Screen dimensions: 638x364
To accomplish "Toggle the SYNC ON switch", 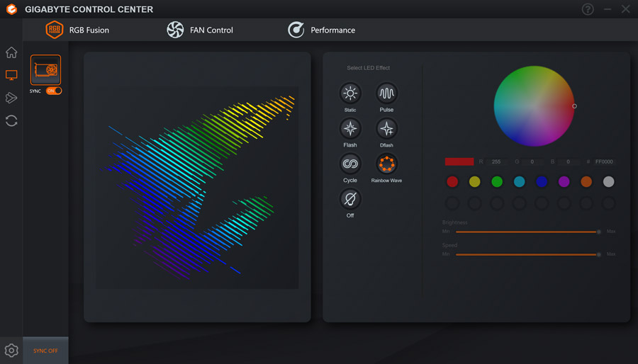I will [x=54, y=91].
